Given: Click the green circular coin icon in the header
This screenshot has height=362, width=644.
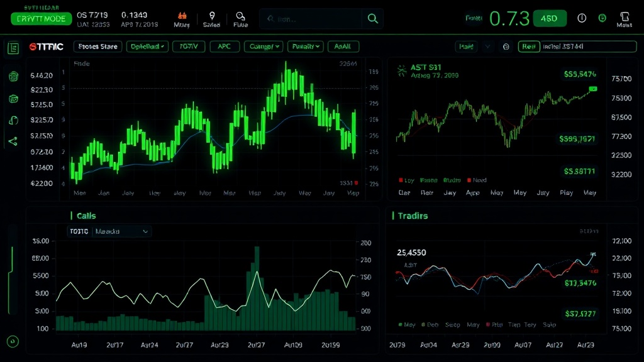Looking at the screenshot, I should (x=602, y=18).
